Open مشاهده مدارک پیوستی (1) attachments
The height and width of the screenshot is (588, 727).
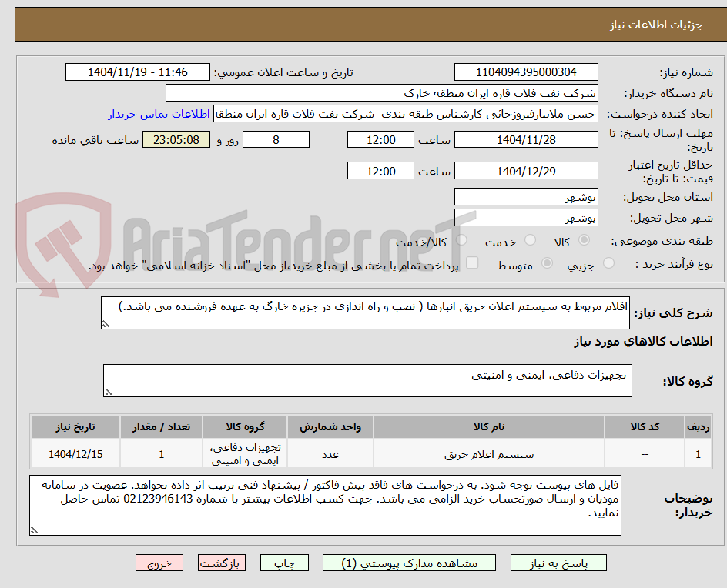(x=409, y=563)
